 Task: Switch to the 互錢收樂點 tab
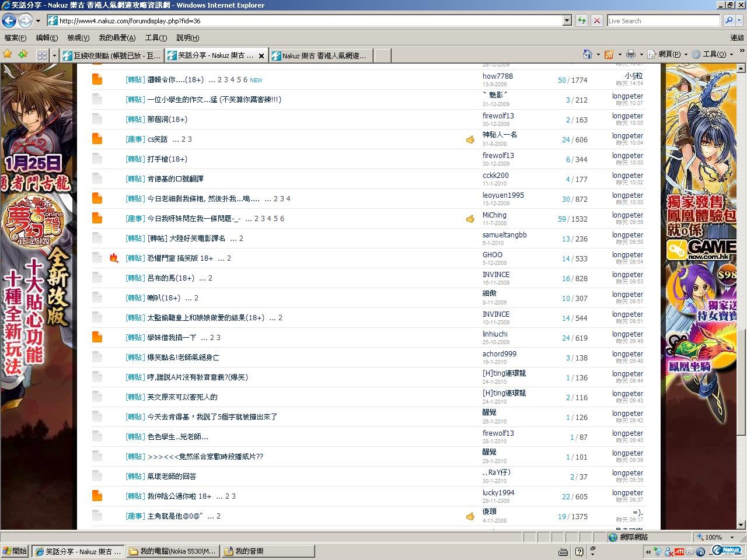pos(112,56)
